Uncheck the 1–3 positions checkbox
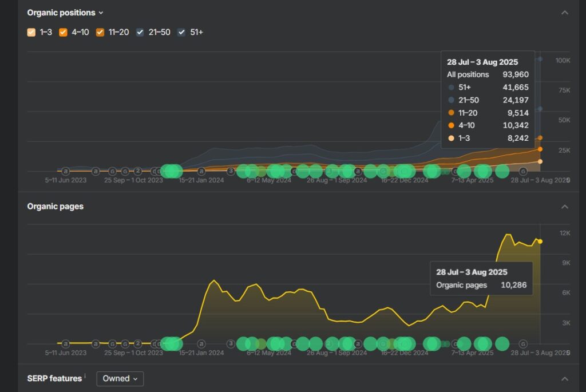The image size is (586, 392). coord(31,32)
